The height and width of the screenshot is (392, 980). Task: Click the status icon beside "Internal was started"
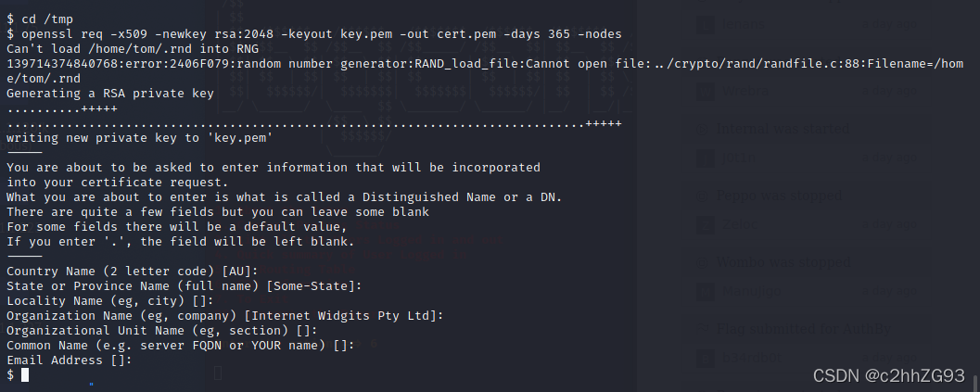coord(703,130)
